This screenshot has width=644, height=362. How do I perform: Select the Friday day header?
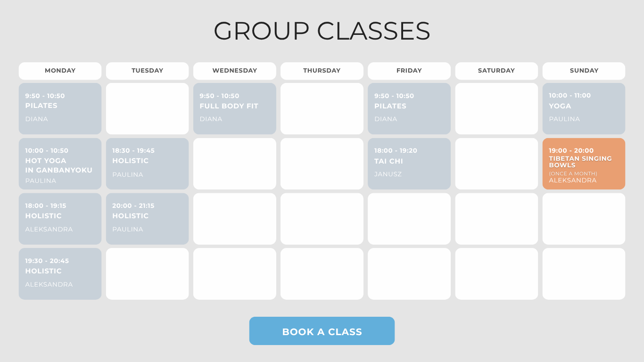(x=409, y=71)
